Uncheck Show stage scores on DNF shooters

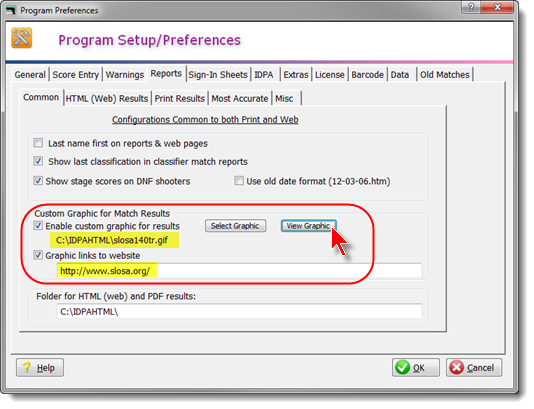coord(38,180)
